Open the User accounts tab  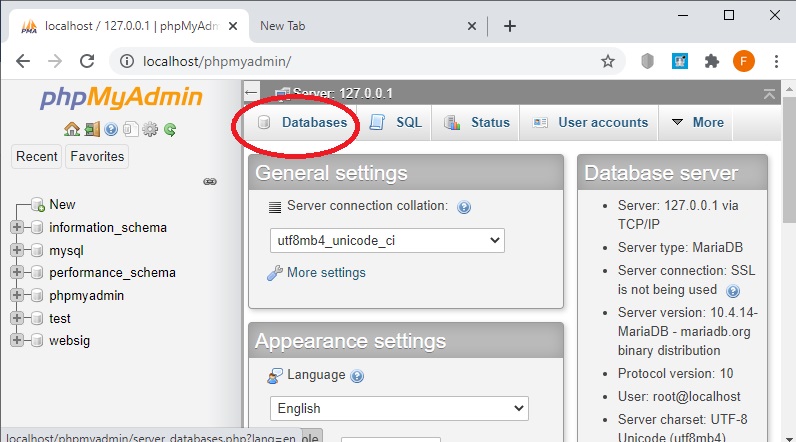click(589, 122)
